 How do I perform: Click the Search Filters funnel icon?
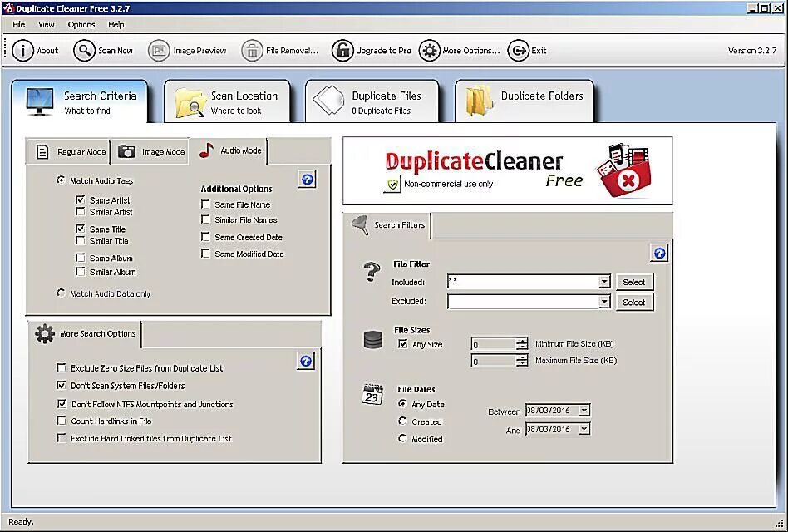[360, 225]
